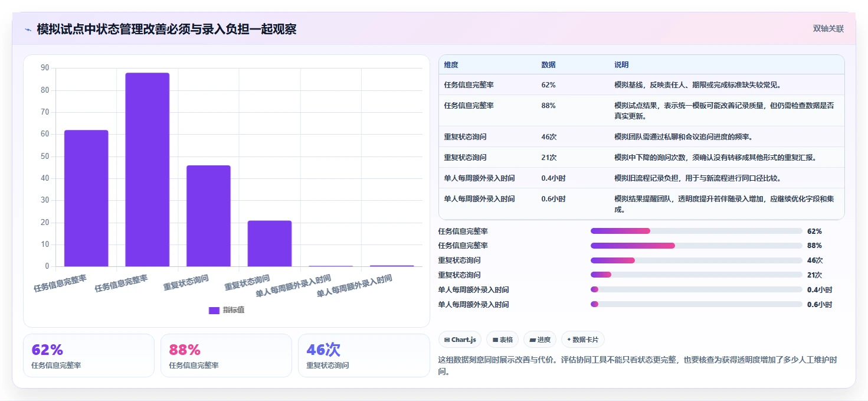Screen dimensions: 868x401
Task: Select the 数据卡片 tag
Action: pos(583,340)
